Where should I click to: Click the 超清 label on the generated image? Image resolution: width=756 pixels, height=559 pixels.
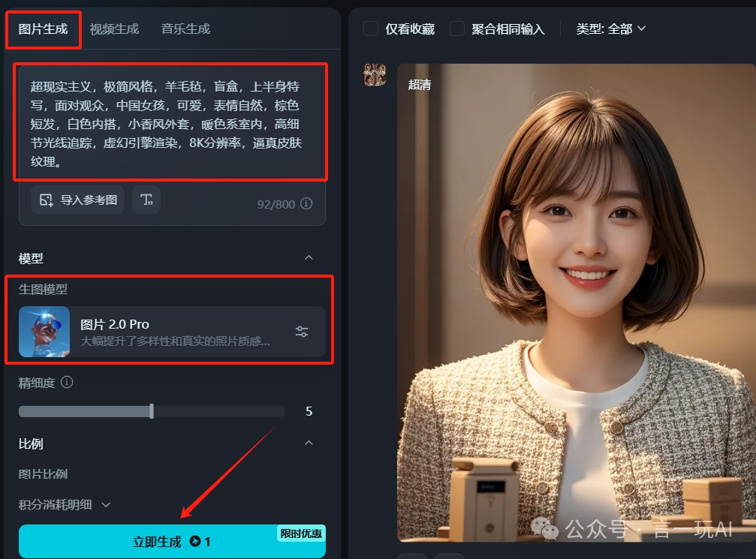click(420, 85)
